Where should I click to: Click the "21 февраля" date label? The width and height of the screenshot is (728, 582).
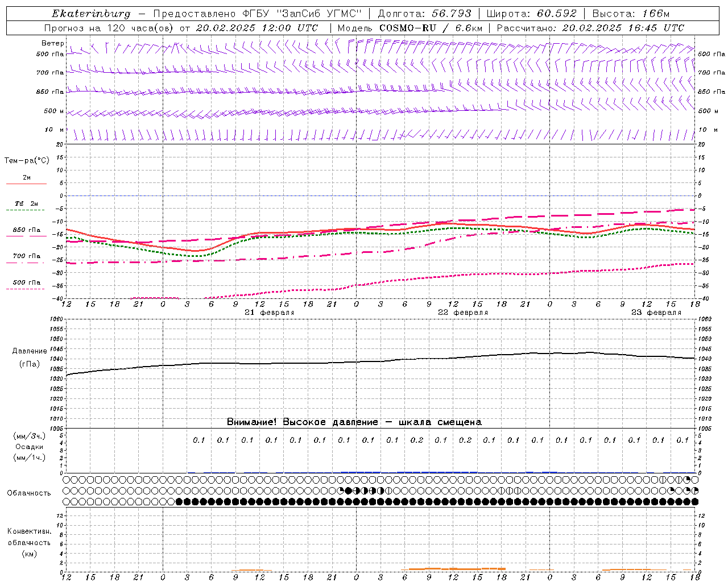click(x=270, y=313)
